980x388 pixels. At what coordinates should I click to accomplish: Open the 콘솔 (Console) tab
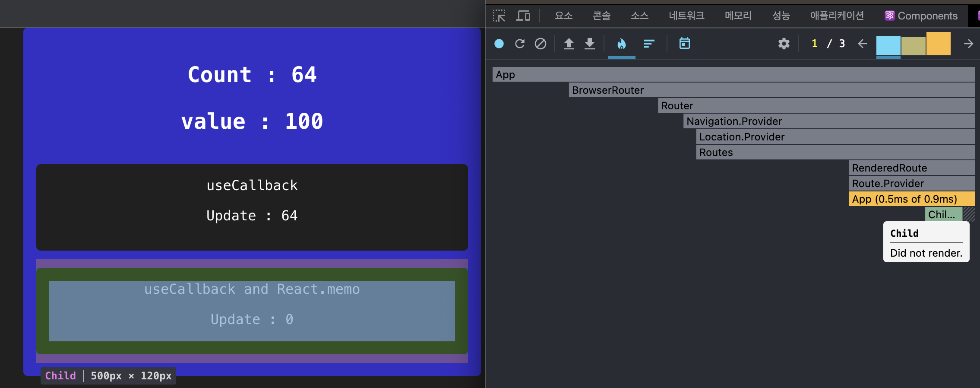[x=602, y=16]
